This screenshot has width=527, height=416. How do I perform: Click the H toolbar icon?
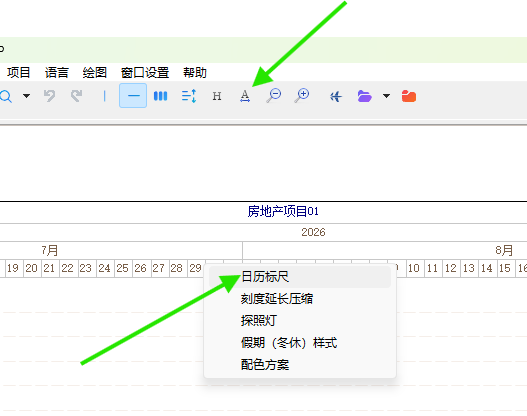coord(217,96)
